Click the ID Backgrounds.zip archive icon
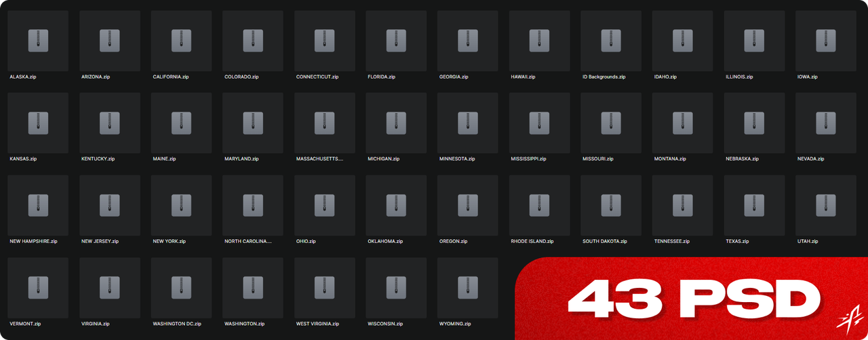This screenshot has width=868, height=340. pos(611,41)
